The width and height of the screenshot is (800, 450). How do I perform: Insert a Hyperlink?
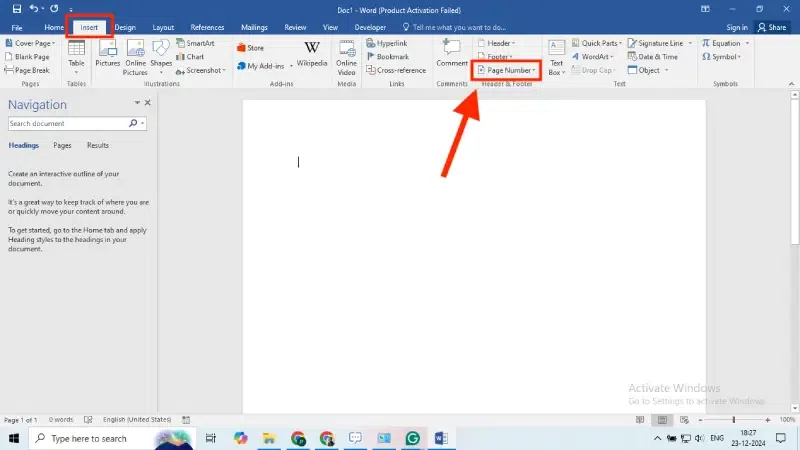coord(387,43)
